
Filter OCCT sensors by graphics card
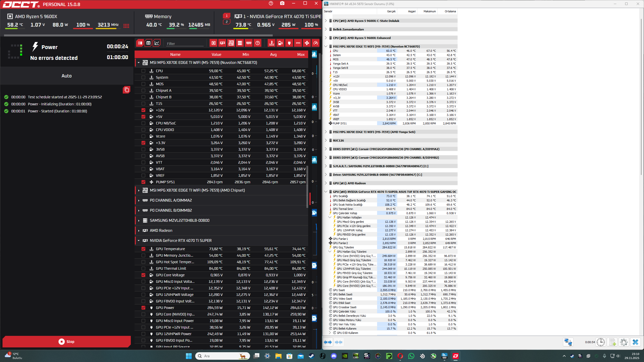pos(222,43)
